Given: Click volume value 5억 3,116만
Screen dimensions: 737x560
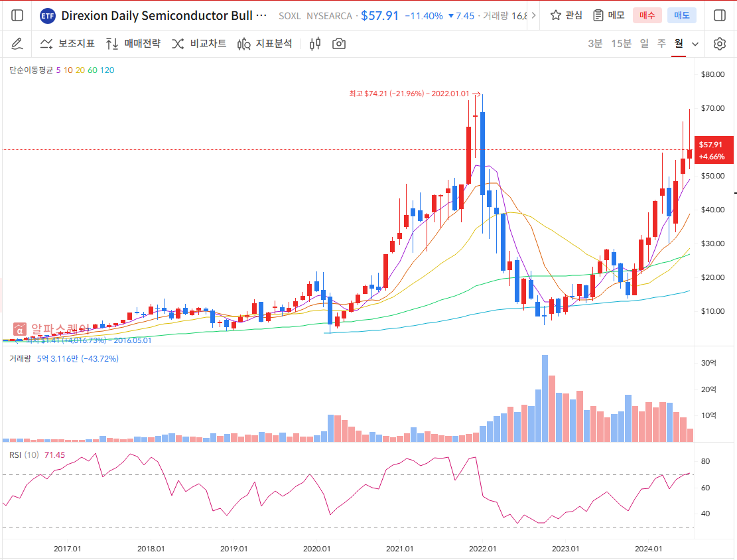Looking at the screenshot, I should [x=57, y=359].
